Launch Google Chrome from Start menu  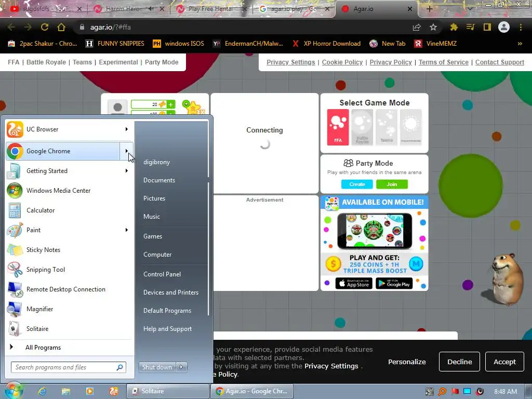(x=63, y=151)
